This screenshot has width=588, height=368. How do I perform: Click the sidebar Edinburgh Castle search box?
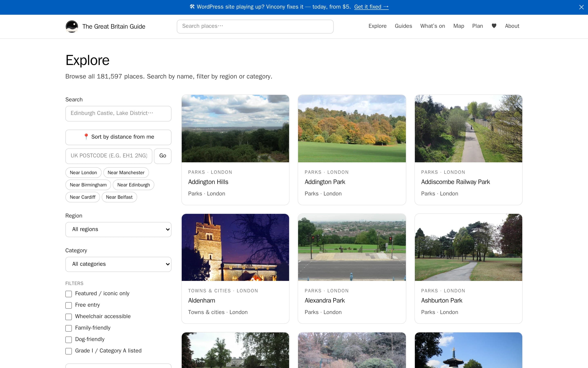pos(118,113)
